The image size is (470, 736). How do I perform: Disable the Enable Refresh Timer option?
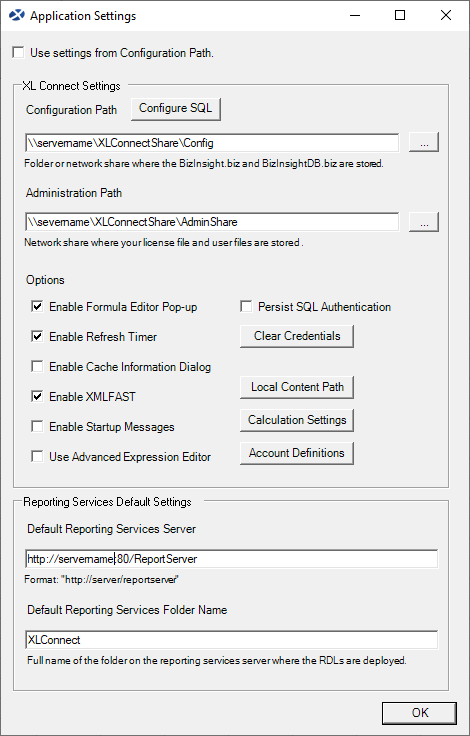pos(37,337)
